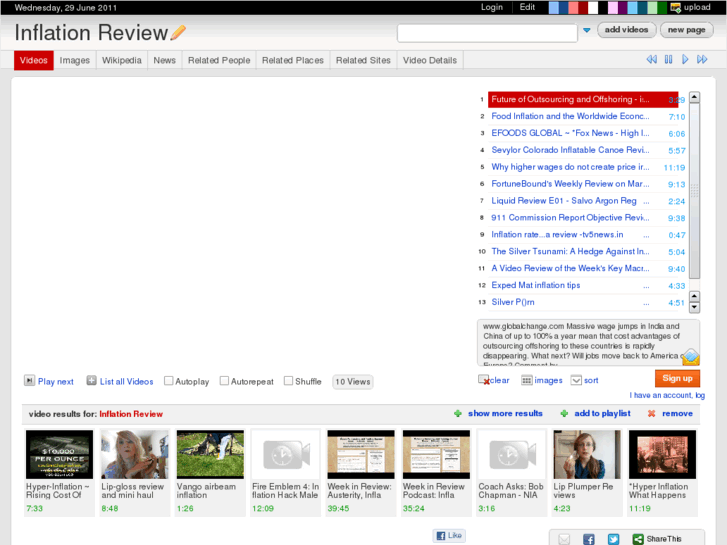Screen dimensions: 727x545
Task: Switch to the Images tab
Action: [x=75, y=60]
